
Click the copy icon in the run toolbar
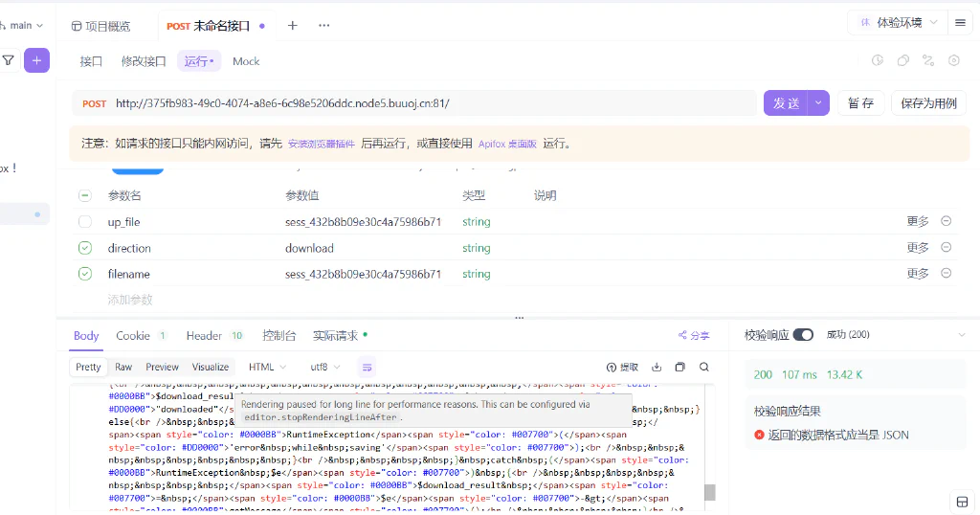tap(903, 60)
